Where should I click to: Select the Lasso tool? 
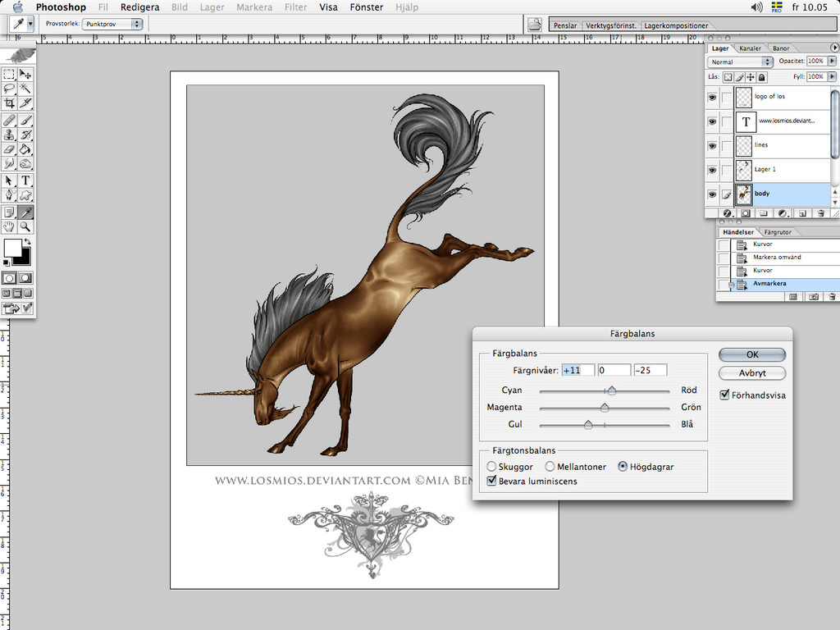coord(9,89)
